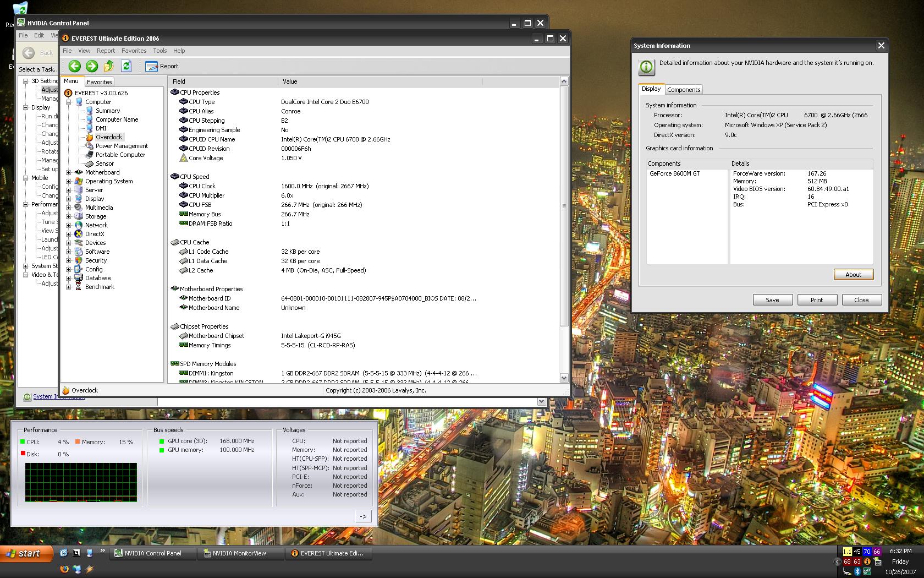The height and width of the screenshot is (578, 924).
Task: Switch to the Favorites tab in EVEREST panel
Action: click(x=99, y=81)
